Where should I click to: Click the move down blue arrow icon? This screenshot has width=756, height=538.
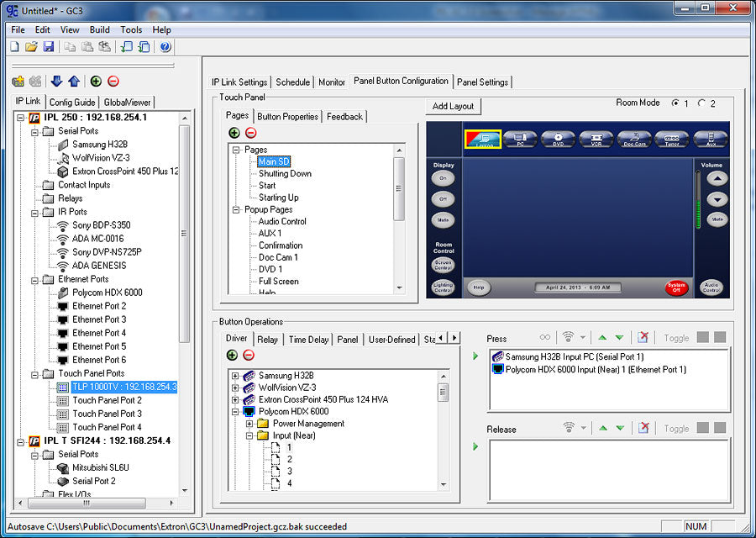click(56, 81)
